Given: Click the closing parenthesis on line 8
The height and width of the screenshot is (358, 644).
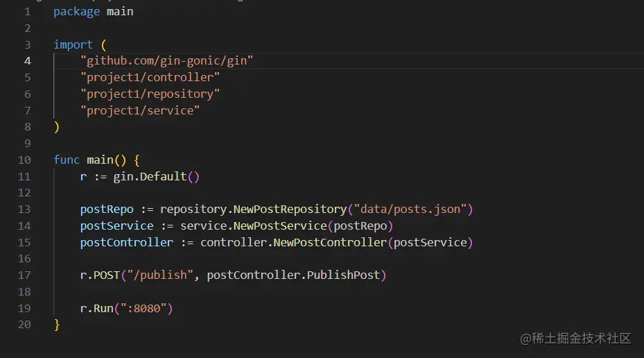Looking at the screenshot, I should pyautogui.click(x=57, y=127).
